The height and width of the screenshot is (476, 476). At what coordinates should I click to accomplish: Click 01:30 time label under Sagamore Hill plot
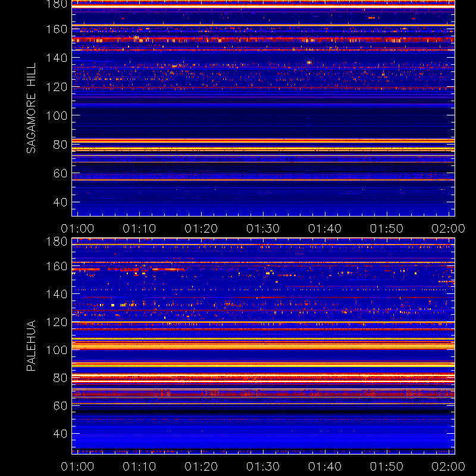(263, 228)
